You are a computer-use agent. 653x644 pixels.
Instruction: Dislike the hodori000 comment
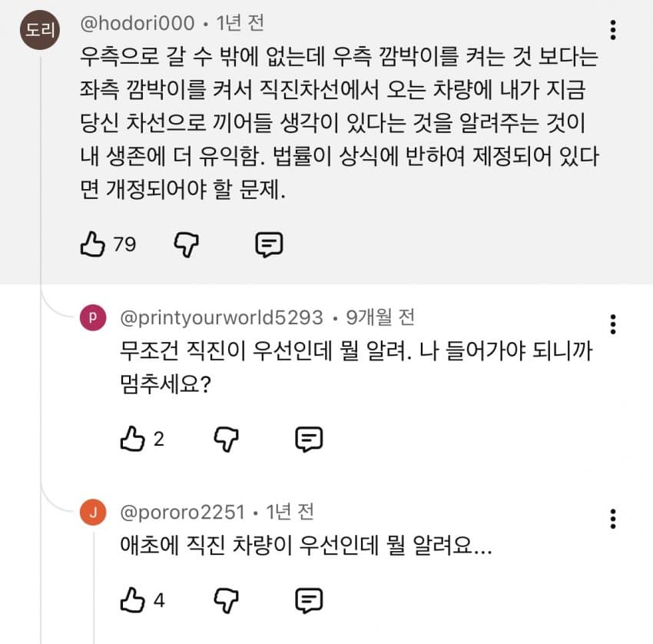coord(187,244)
